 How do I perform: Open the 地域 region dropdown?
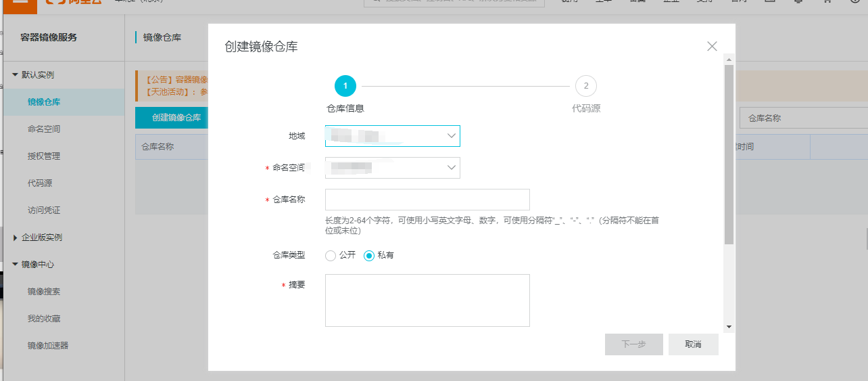click(x=392, y=136)
